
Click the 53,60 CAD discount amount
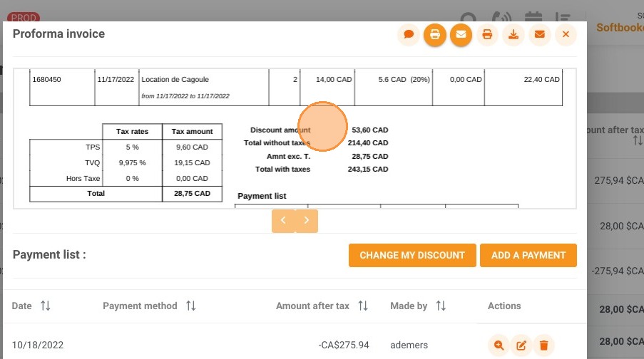tap(369, 130)
